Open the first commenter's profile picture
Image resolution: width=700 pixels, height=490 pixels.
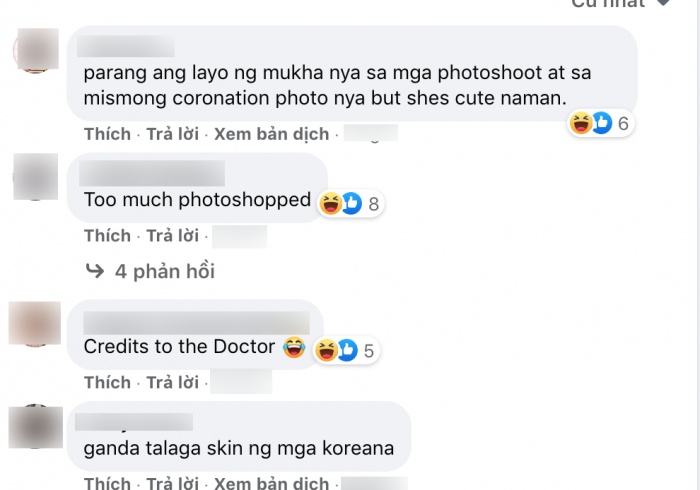point(36,49)
